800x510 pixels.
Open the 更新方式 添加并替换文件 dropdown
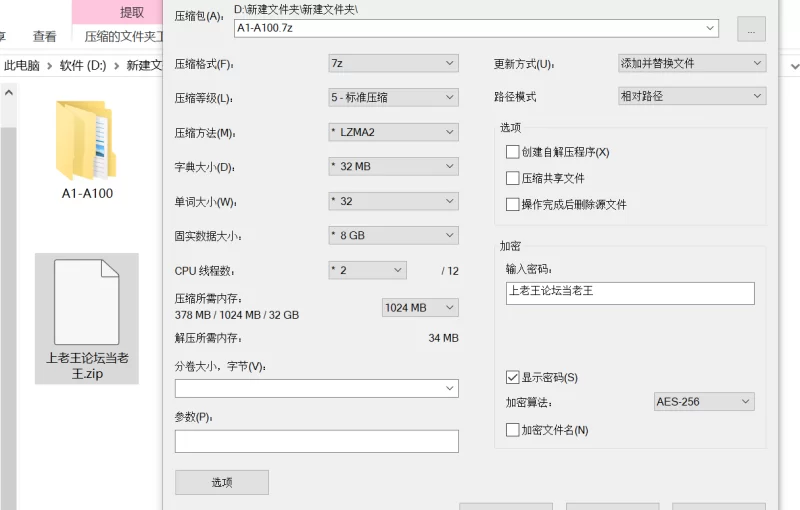coord(692,63)
